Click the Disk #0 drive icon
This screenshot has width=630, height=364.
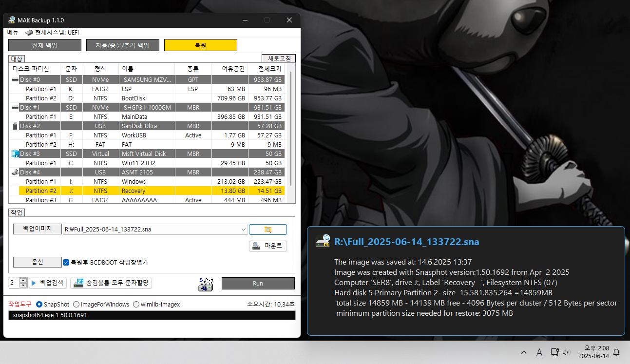[x=15, y=79]
